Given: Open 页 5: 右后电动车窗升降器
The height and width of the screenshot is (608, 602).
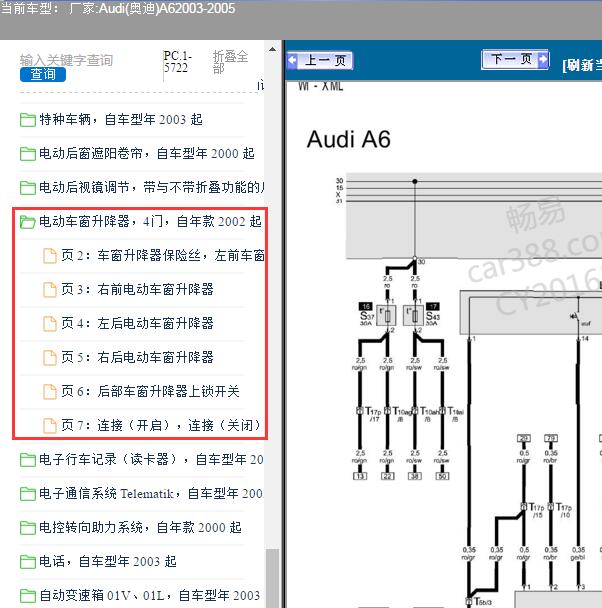Looking at the screenshot, I should [137, 358].
